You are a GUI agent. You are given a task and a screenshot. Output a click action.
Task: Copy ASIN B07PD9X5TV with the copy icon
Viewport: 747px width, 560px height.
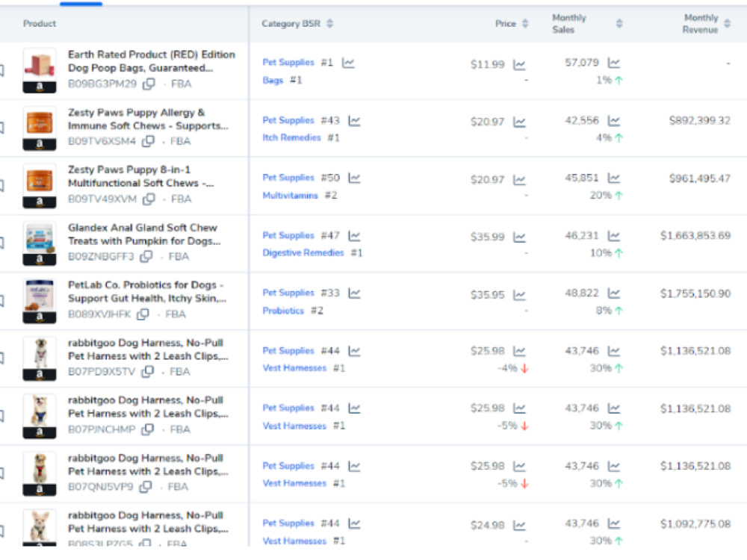pyautogui.click(x=148, y=371)
